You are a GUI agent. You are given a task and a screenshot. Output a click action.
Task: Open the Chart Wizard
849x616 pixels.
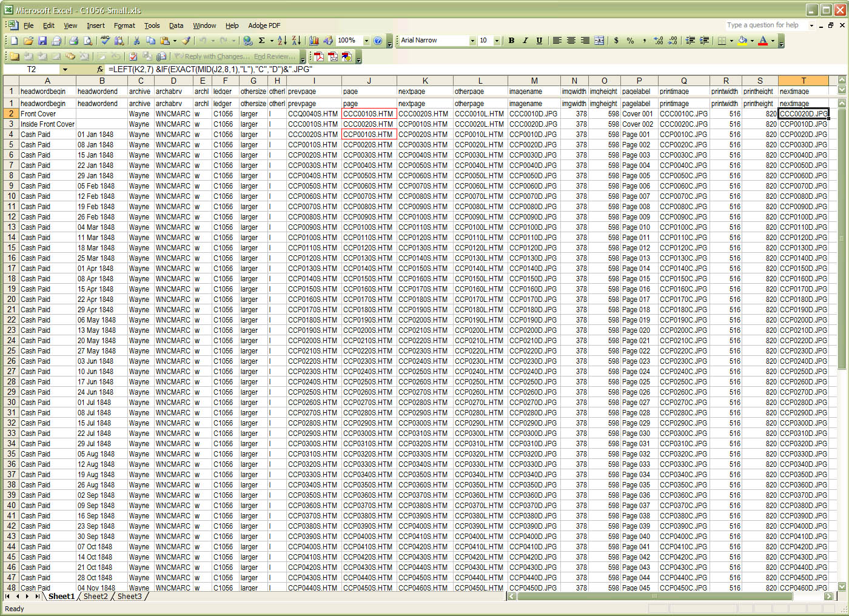coord(314,41)
